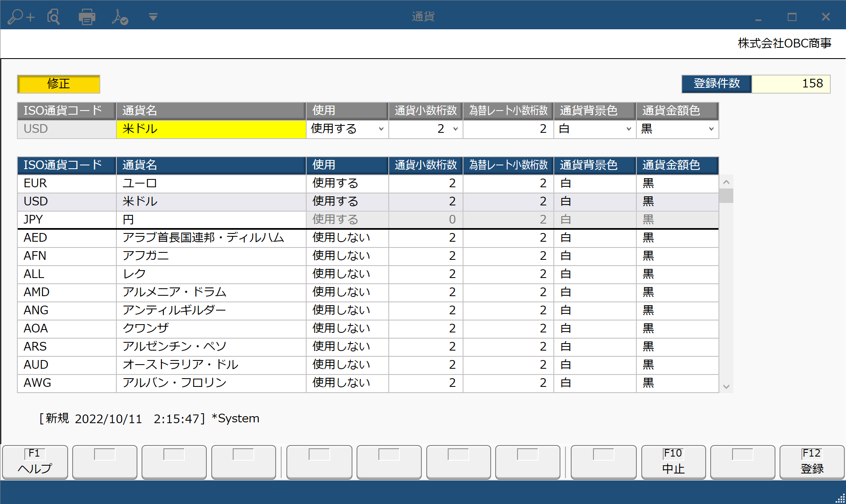Image resolution: width=846 pixels, height=504 pixels.
Task: Click the list header 通貨金額色
Action: click(x=678, y=165)
